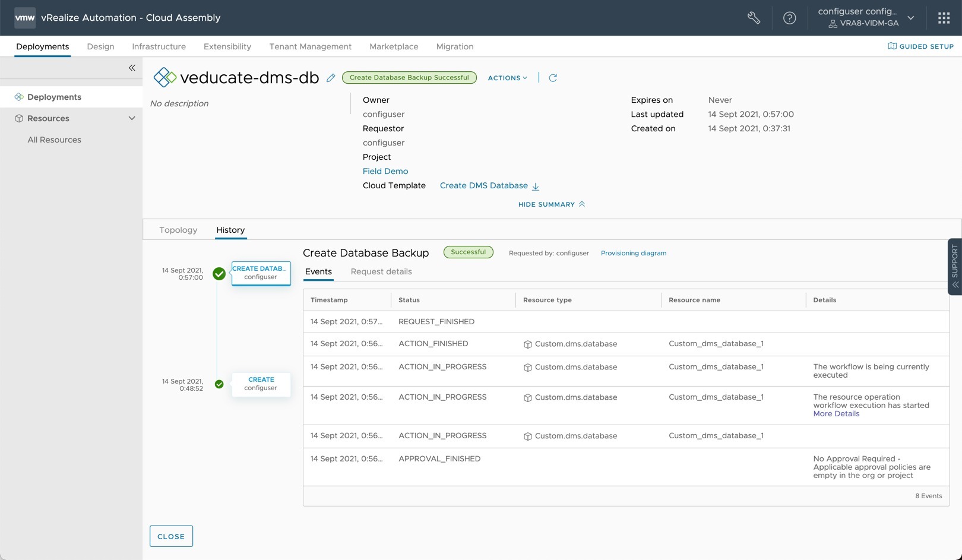
Task: Download the cloud template arrow icon
Action: (535, 186)
